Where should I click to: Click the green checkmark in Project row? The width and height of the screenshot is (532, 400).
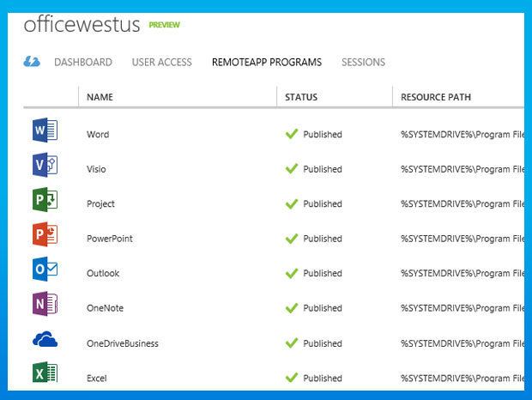[x=292, y=203]
